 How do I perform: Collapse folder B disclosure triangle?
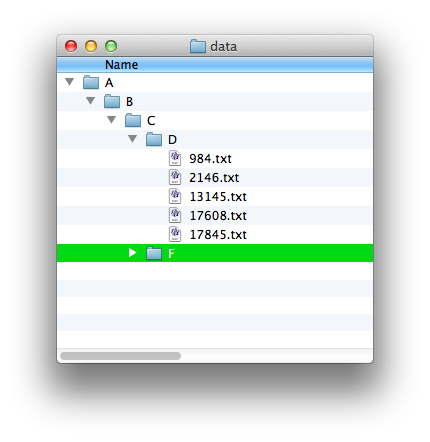coord(90,101)
